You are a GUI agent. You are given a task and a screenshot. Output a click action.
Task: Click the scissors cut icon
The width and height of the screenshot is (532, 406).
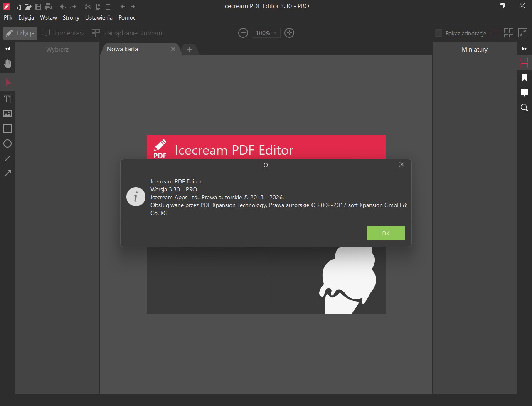[x=88, y=7]
